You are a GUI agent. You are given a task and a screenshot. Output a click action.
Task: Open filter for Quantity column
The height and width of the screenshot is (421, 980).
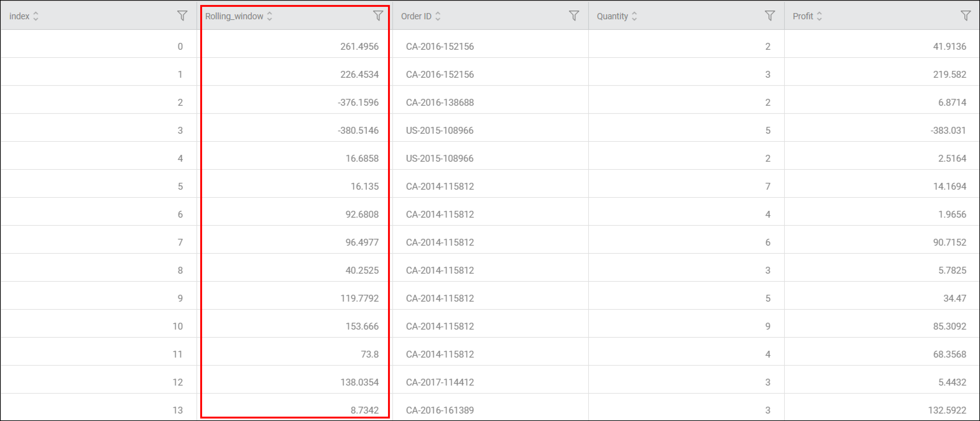tap(770, 16)
